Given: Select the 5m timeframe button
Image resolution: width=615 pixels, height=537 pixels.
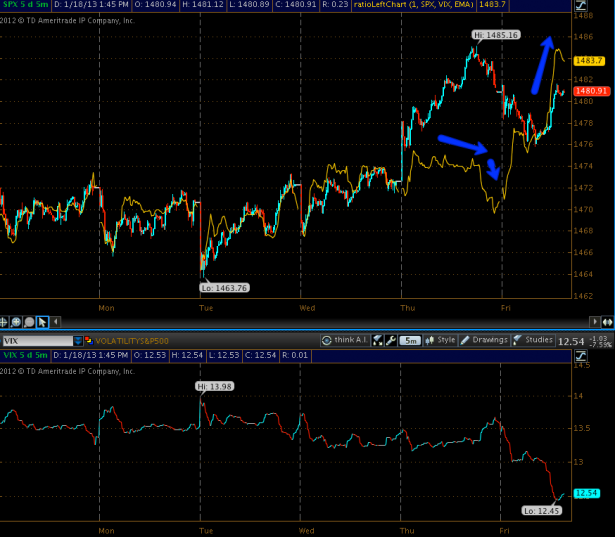Looking at the screenshot, I should point(410,340).
